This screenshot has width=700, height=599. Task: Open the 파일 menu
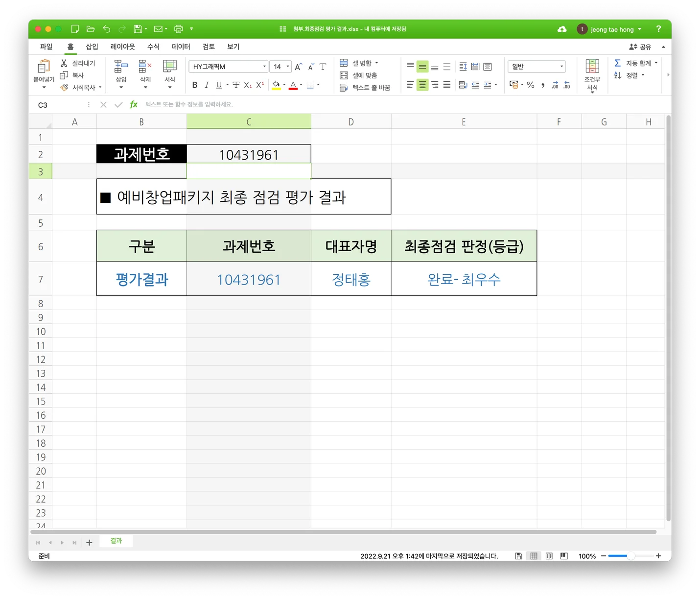tap(46, 47)
